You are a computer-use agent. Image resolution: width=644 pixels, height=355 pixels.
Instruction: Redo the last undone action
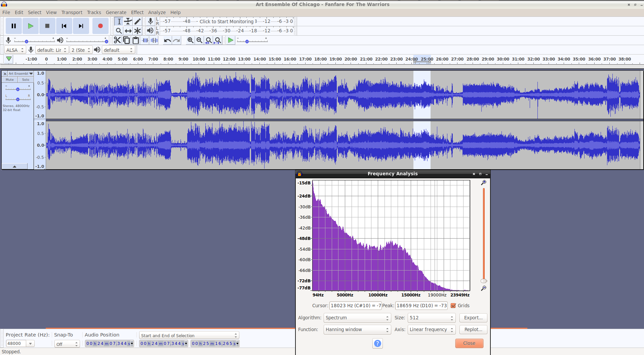(x=176, y=40)
